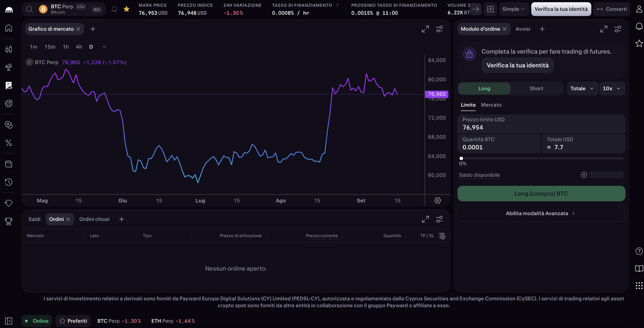Click Long (compra) BTC button
The width and height of the screenshot is (644, 328).
coord(541,194)
